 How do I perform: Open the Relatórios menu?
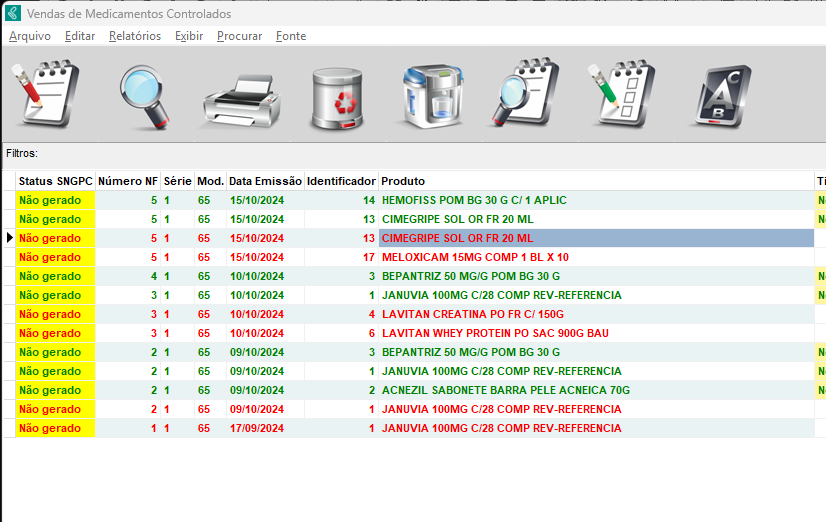coord(134,36)
